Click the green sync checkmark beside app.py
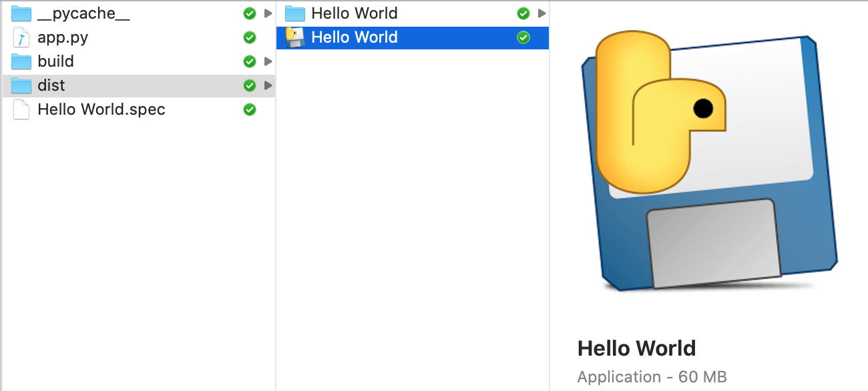Viewport: 868px width, 391px height. [x=250, y=37]
